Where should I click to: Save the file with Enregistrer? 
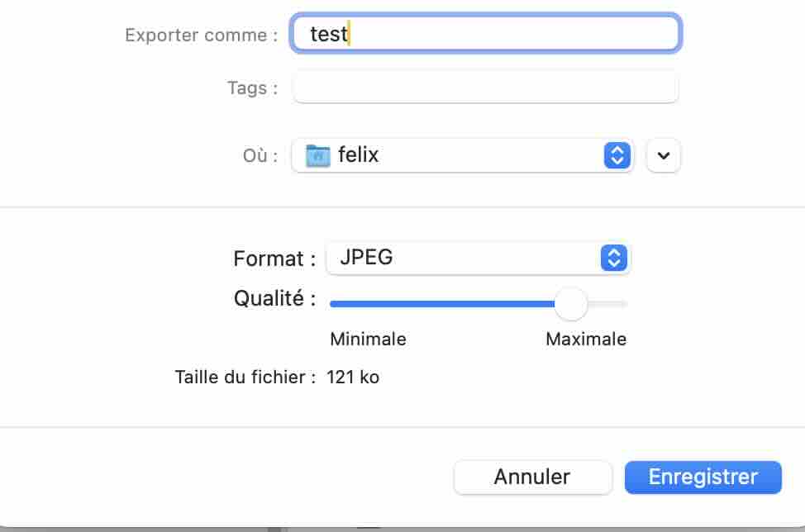click(x=703, y=477)
